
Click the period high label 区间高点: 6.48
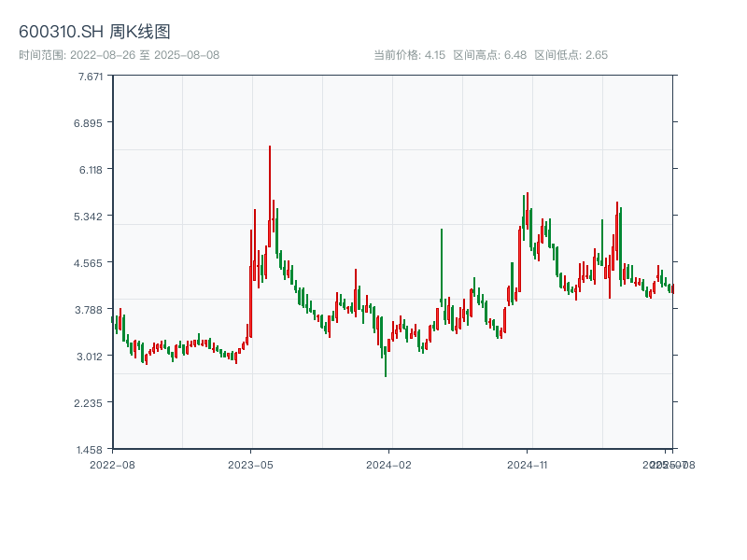[489, 55]
